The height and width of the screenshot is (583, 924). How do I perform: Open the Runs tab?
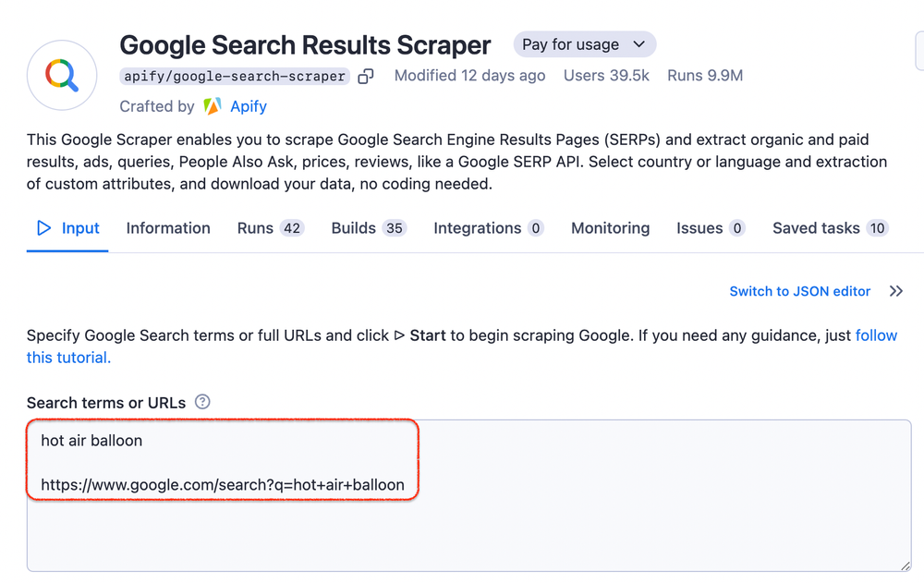[257, 227]
